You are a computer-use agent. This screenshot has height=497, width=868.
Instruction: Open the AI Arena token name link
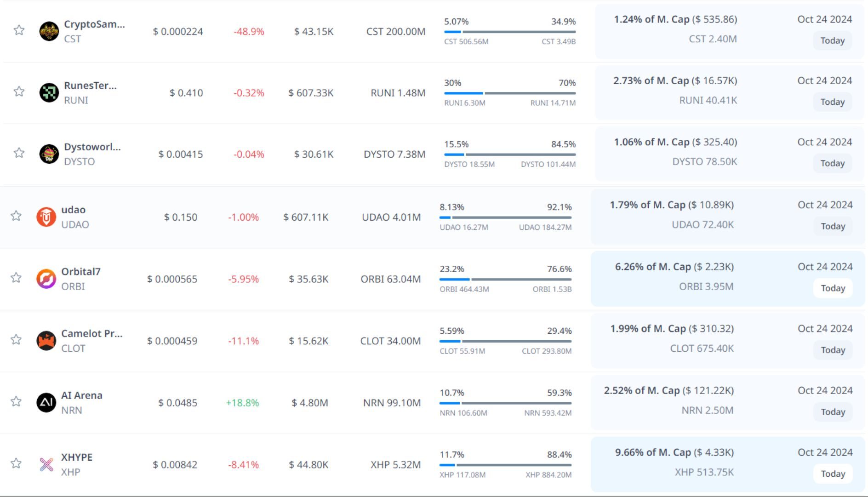(82, 395)
